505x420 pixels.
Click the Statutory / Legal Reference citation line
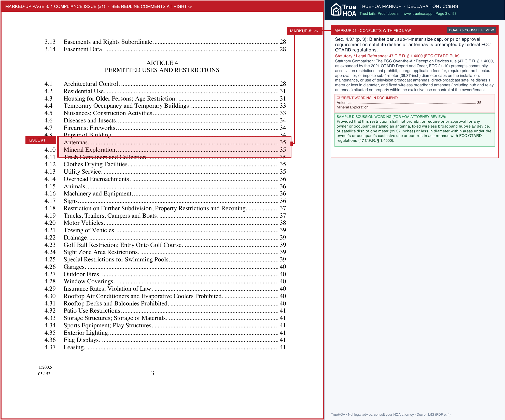397,56
